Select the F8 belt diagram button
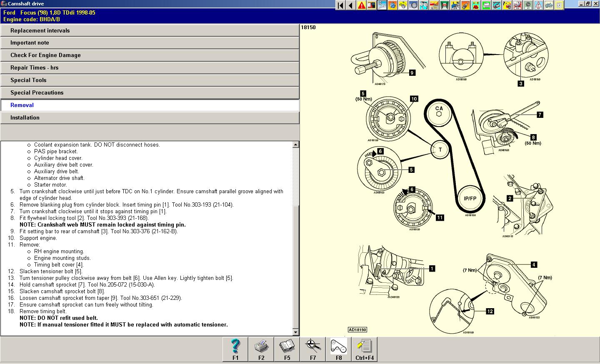 click(339, 349)
